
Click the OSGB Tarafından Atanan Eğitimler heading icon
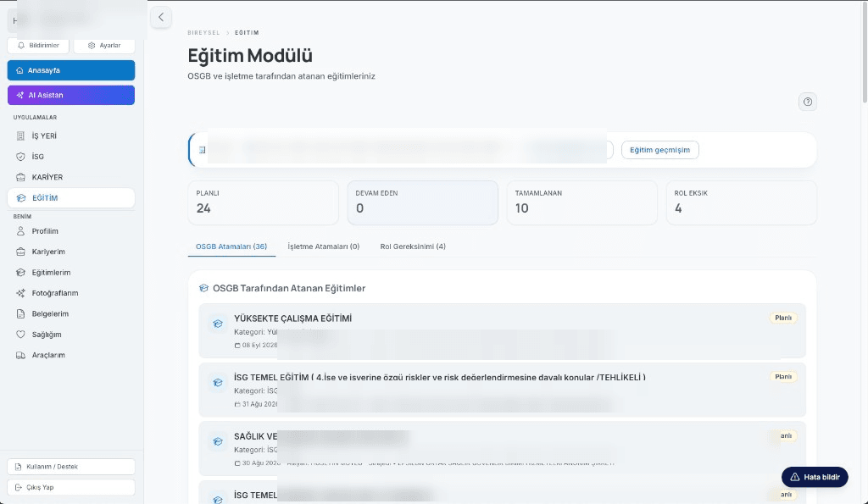click(203, 288)
